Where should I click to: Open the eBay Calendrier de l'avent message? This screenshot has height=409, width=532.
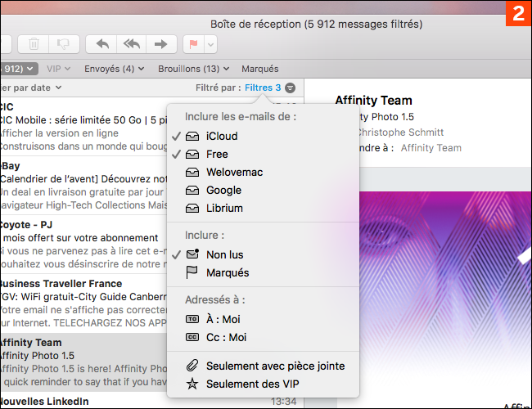click(83, 186)
